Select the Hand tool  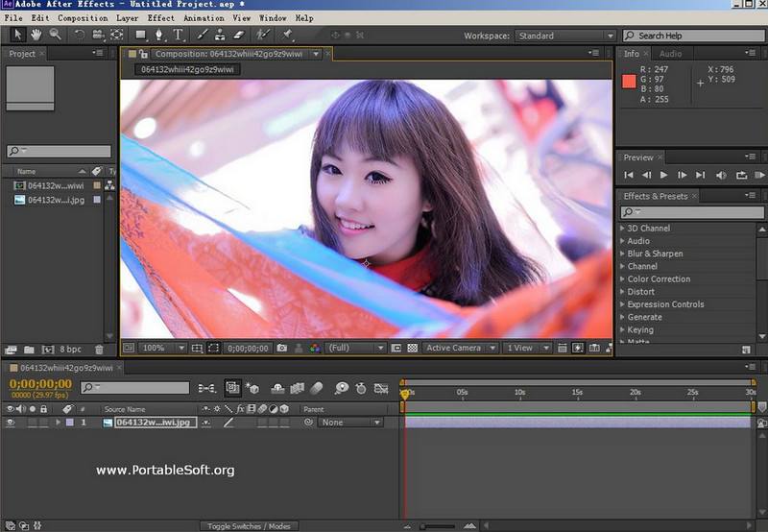click(36, 35)
